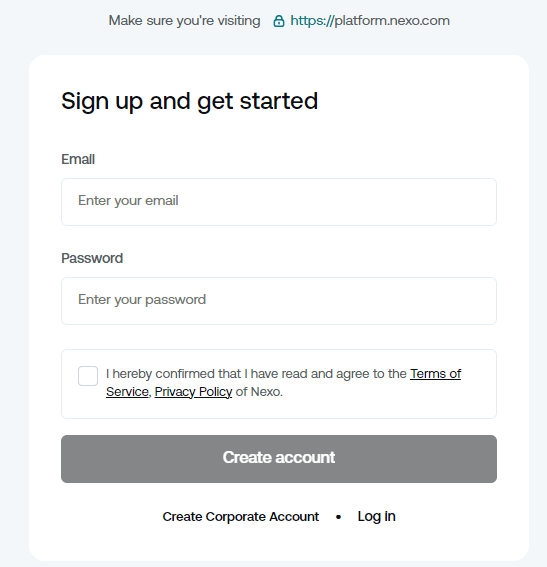
Task: Click the blank white space beside the heading
Action: click(x=409, y=101)
